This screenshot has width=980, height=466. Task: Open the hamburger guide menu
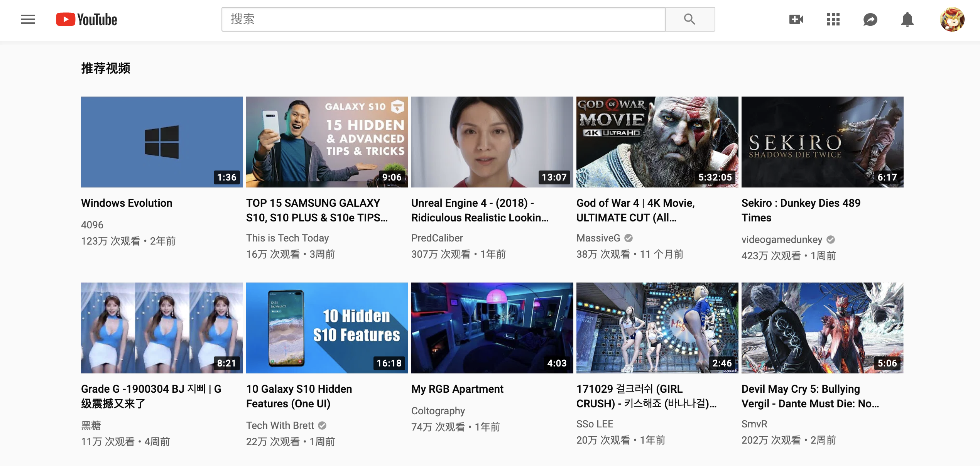[28, 19]
